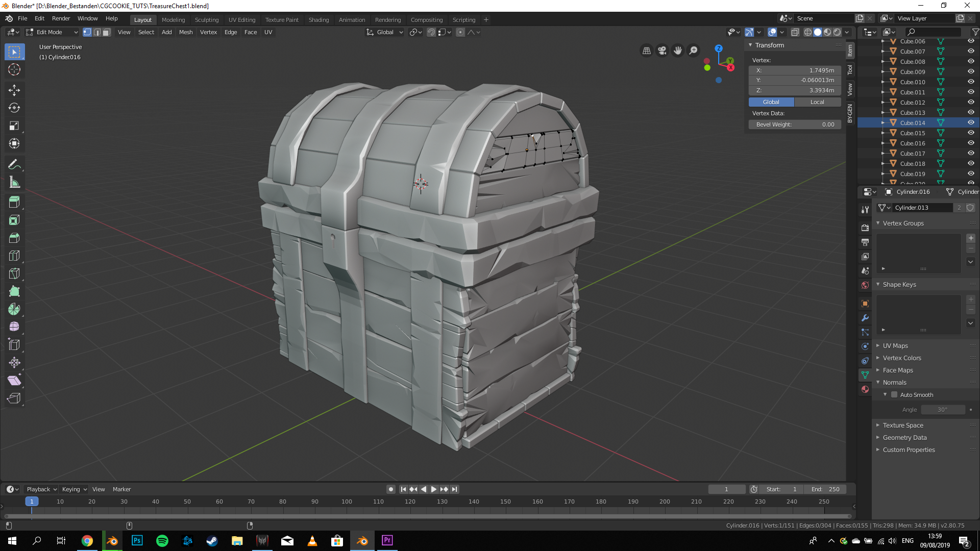Open the Edit Mode dropdown

tap(52, 32)
